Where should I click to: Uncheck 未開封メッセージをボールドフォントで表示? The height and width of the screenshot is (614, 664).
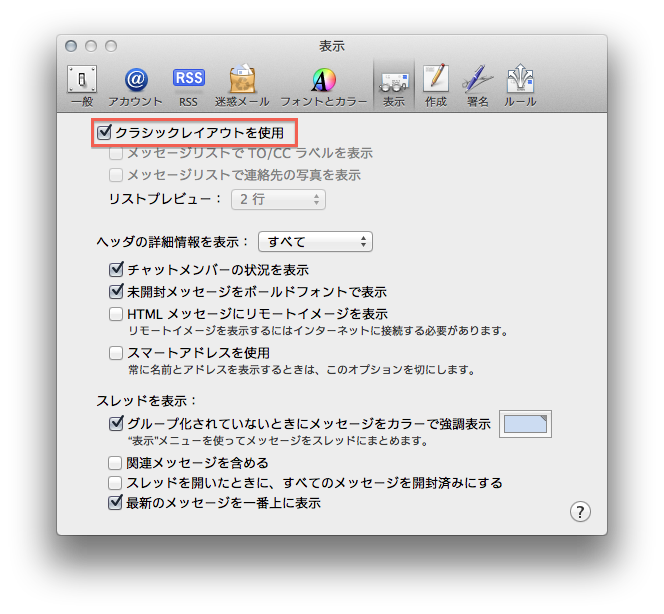[x=116, y=291]
